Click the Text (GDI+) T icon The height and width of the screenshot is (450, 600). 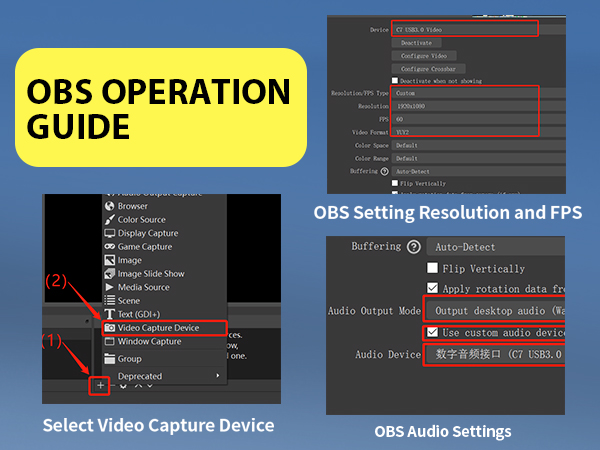coord(110,314)
